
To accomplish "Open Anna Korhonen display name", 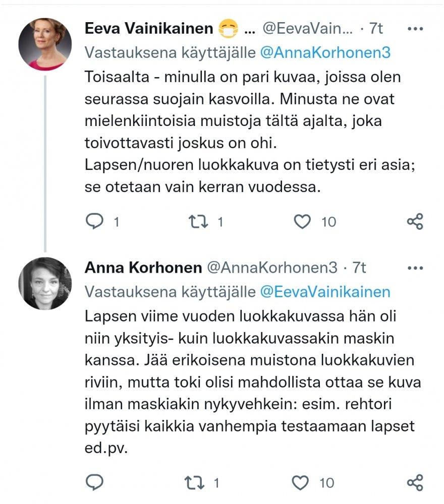I will (143, 268).
